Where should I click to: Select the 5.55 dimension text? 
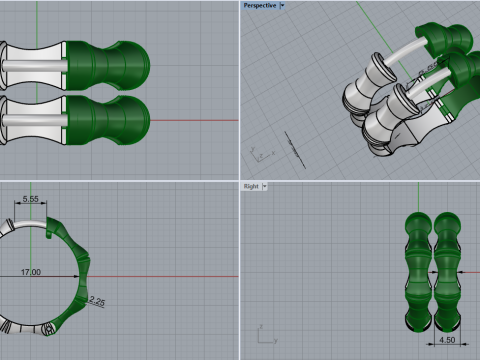tap(30, 199)
